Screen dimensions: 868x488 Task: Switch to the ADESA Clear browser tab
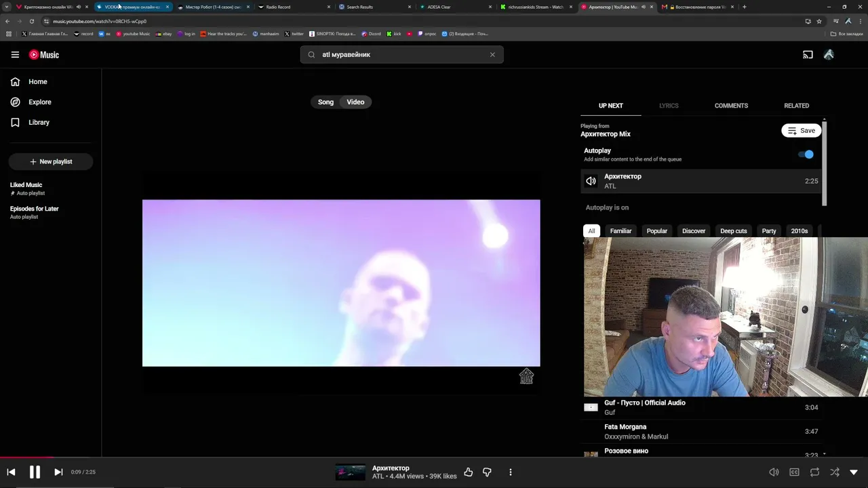click(x=456, y=7)
